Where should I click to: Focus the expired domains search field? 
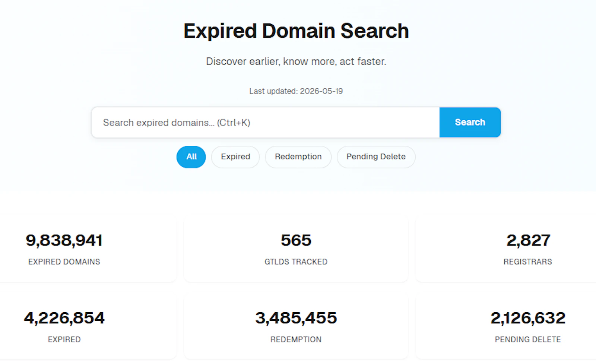pyautogui.click(x=266, y=123)
